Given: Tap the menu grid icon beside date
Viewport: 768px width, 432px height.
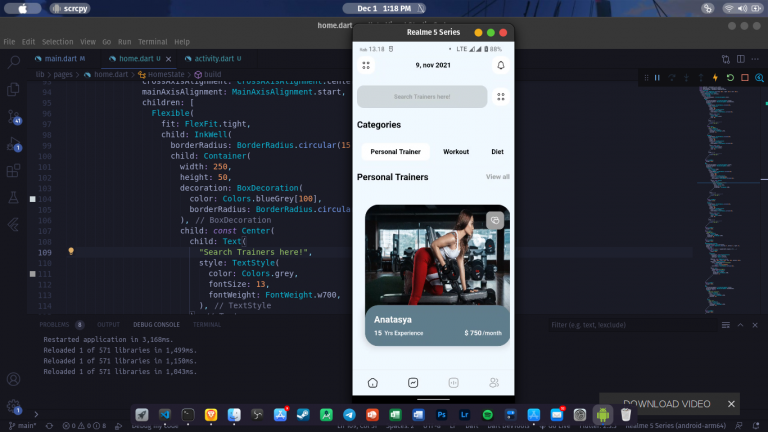Looking at the screenshot, I should [366, 65].
